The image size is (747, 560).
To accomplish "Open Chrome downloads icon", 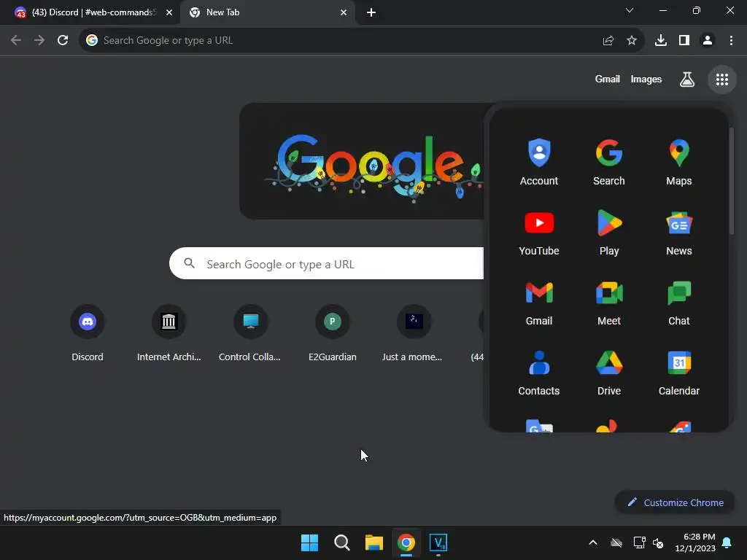I will 661,41.
